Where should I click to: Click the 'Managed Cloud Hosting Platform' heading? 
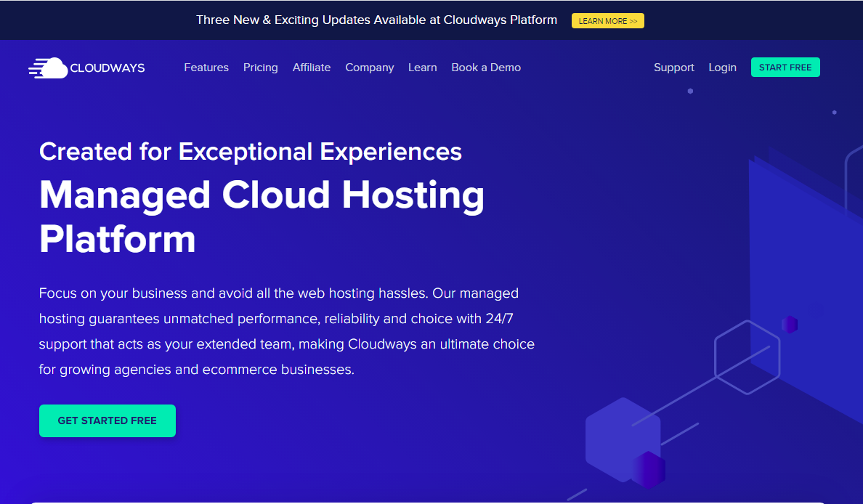262,217
